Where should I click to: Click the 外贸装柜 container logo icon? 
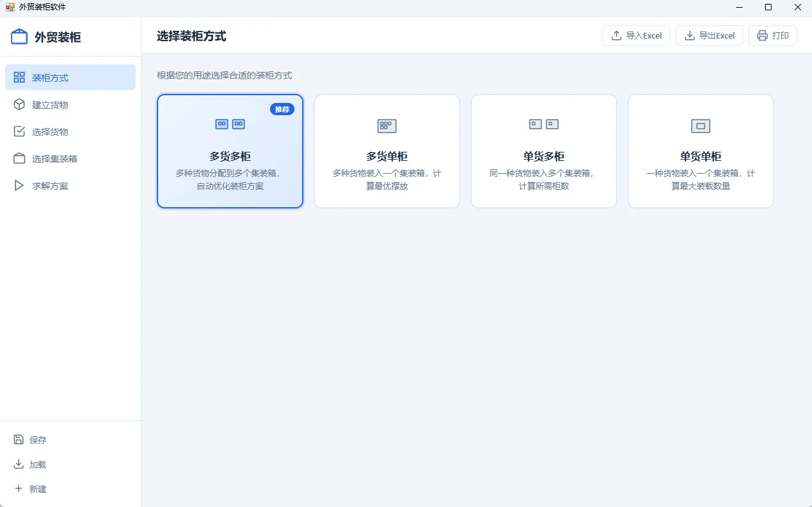[19, 37]
